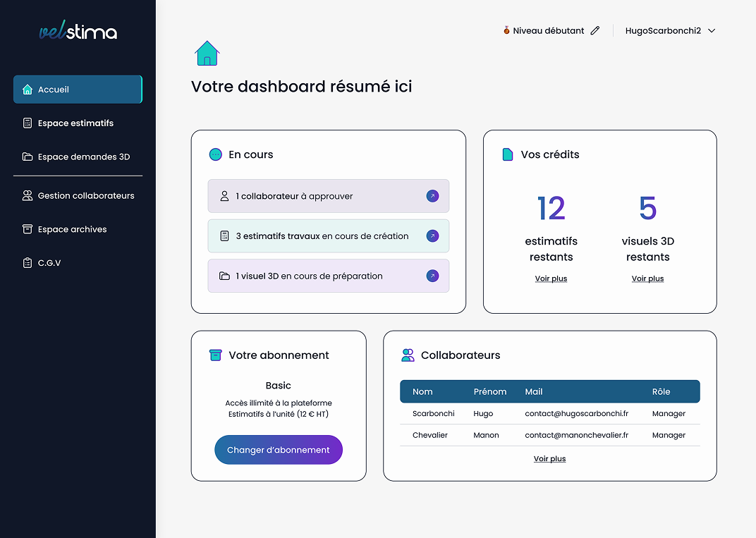The height and width of the screenshot is (538, 756).
Task: Click Voir plus under the collaborateurs table
Action: (x=549, y=459)
